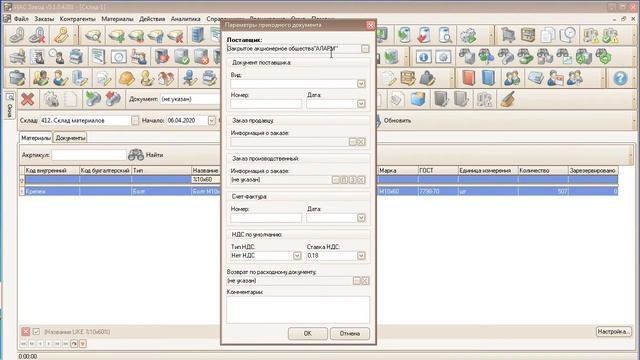Click the houses edit icon
This screenshot has height=360, width=640.
[166, 78]
